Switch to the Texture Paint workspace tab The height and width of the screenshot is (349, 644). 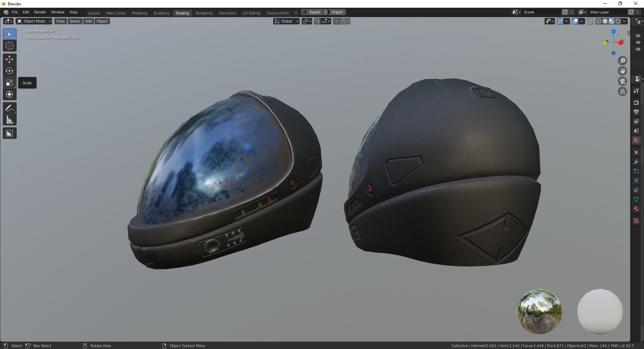point(278,13)
